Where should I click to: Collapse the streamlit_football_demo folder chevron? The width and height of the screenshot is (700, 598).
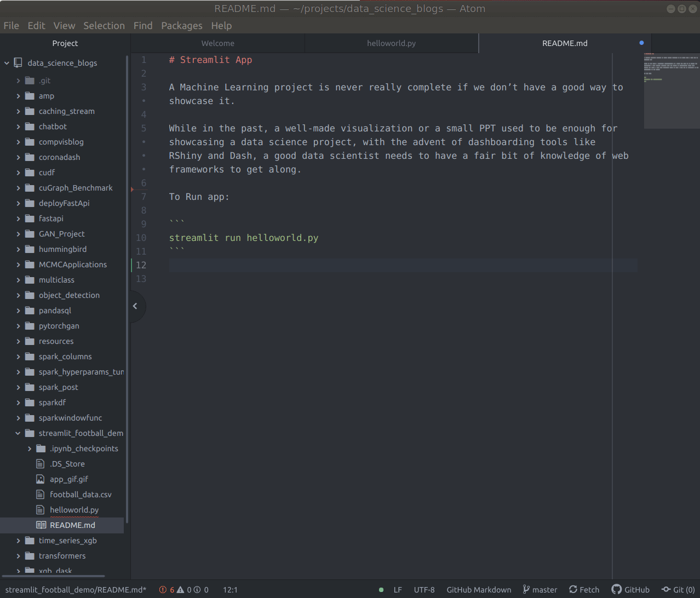pos(18,433)
